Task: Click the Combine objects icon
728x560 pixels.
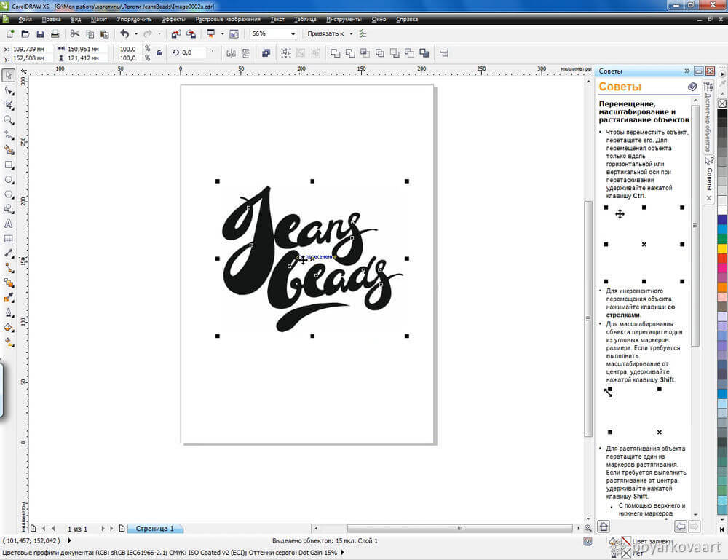Action: [266, 53]
